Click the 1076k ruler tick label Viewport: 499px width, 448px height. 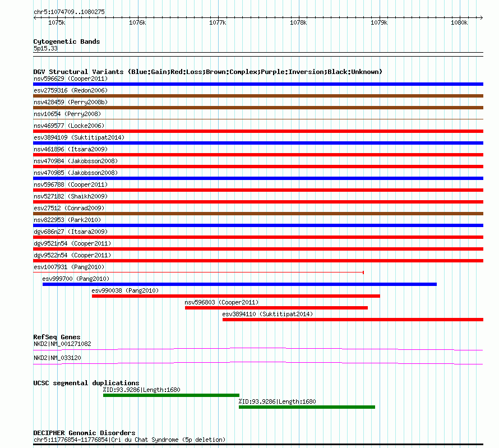pos(137,22)
